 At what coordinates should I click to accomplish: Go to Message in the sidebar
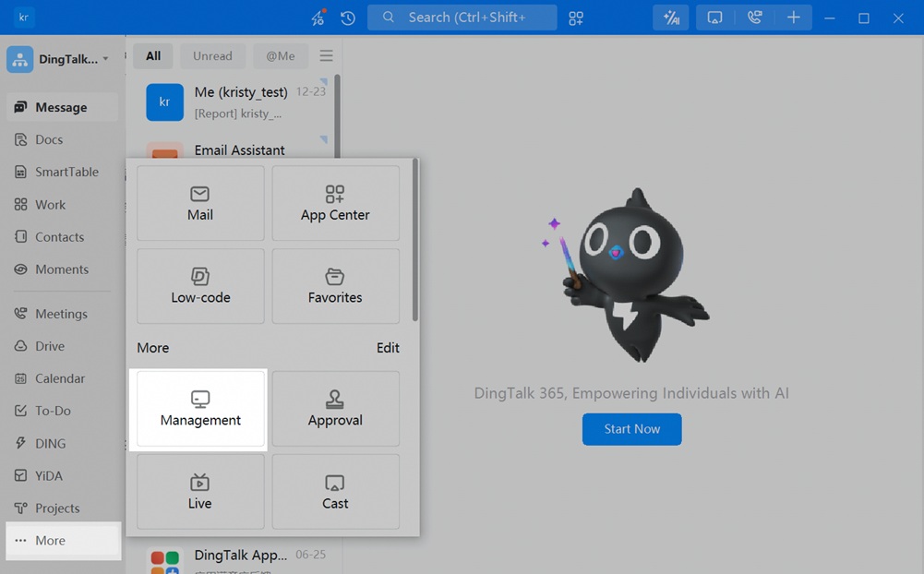point(63,107)
